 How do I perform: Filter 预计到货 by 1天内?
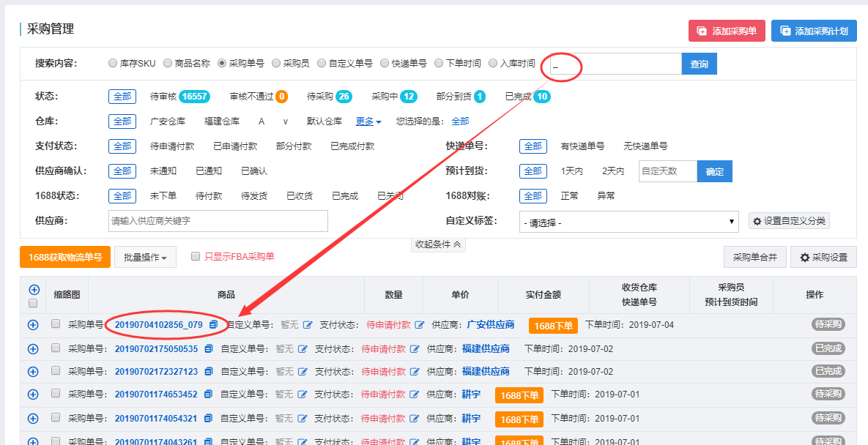coord(572,171)
